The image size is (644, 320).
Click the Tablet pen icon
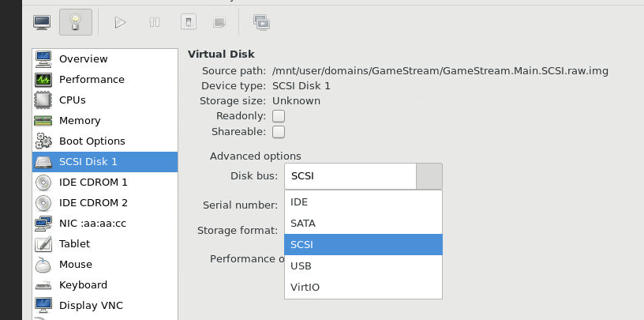(x=43, y=244)
